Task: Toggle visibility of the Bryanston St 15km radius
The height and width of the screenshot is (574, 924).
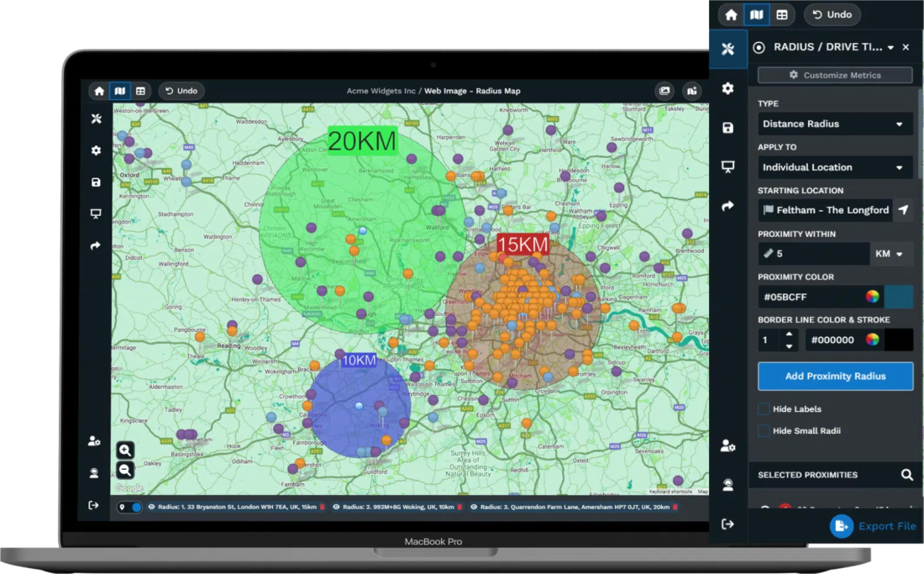Action: (x=152, y=508)
